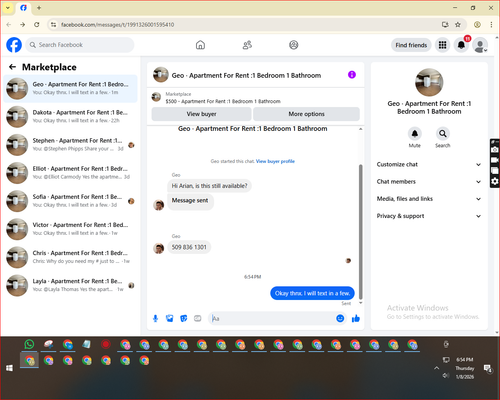Open Layla apartment conversation

pos(70,285)
